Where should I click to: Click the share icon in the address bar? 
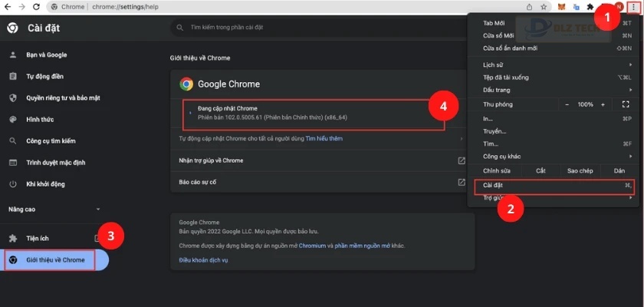click(x=530, y=7)
